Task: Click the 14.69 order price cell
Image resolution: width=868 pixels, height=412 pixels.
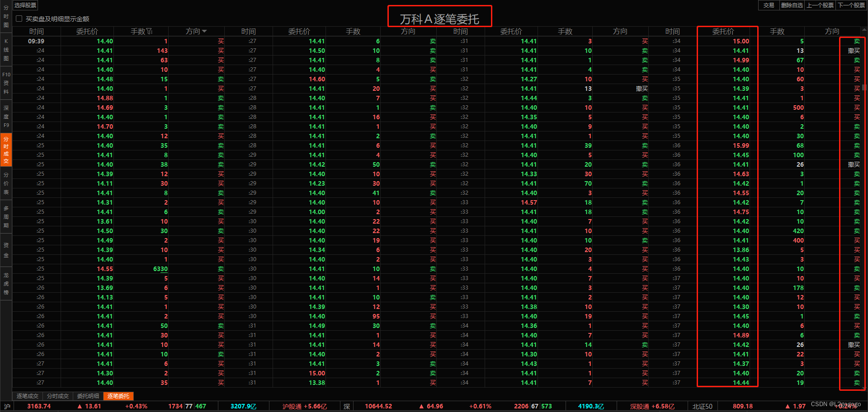Action: (x=105, y=108)
